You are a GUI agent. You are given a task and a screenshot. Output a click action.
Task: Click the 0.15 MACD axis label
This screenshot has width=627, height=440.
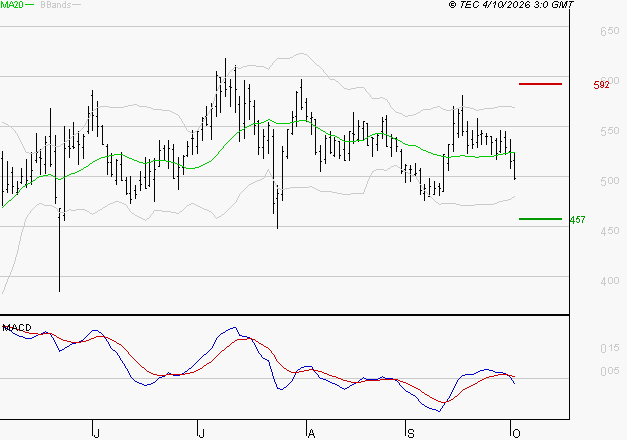pyautogui.click(x=610, y=348)
